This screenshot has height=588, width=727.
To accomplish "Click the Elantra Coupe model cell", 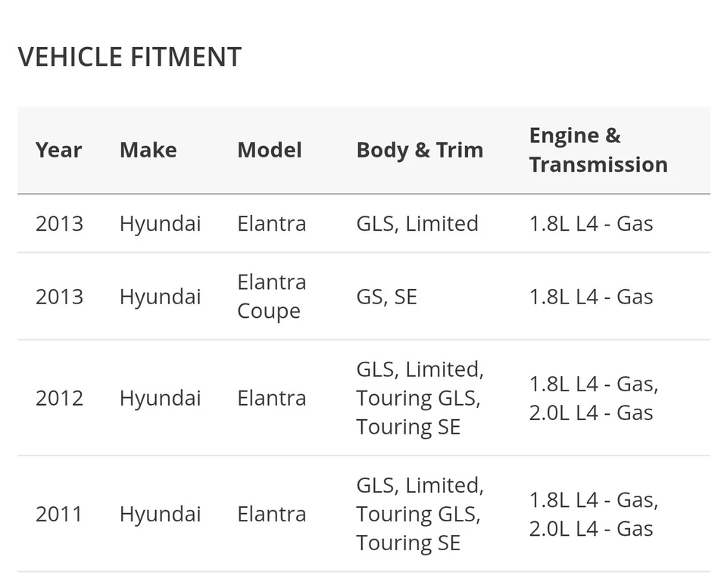I will tap(272, 296).
